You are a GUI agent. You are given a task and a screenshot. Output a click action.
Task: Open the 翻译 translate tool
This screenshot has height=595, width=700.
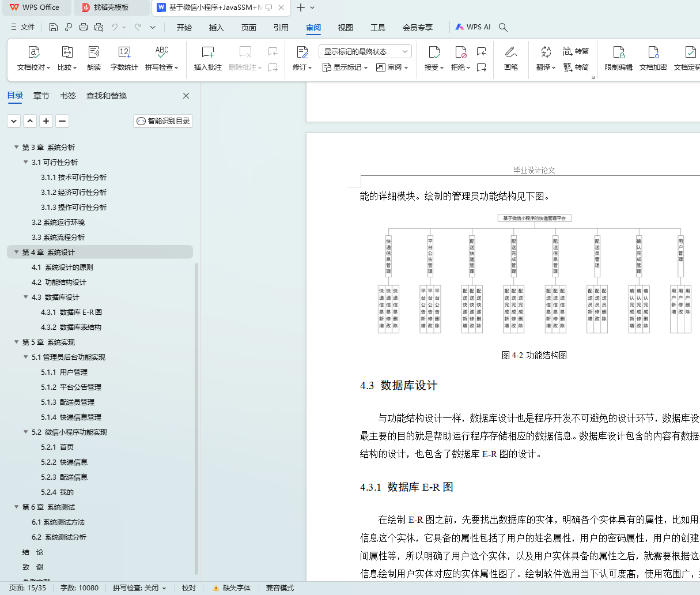[546, 59]
